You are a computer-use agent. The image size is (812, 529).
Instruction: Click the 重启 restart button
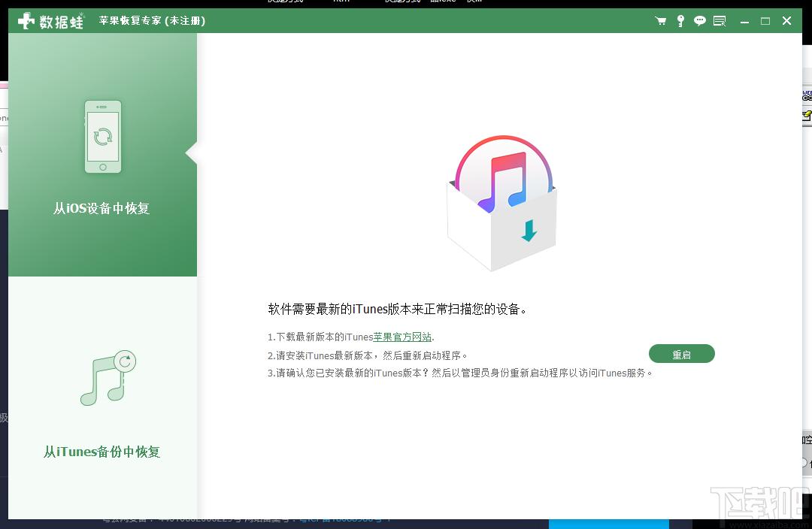[x=681, y=354]
